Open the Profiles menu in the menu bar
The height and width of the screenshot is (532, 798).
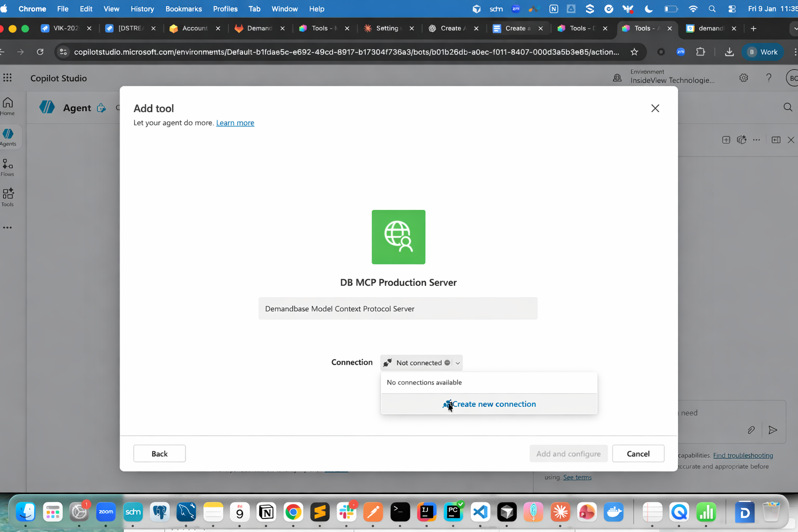(x=225, y=9)
